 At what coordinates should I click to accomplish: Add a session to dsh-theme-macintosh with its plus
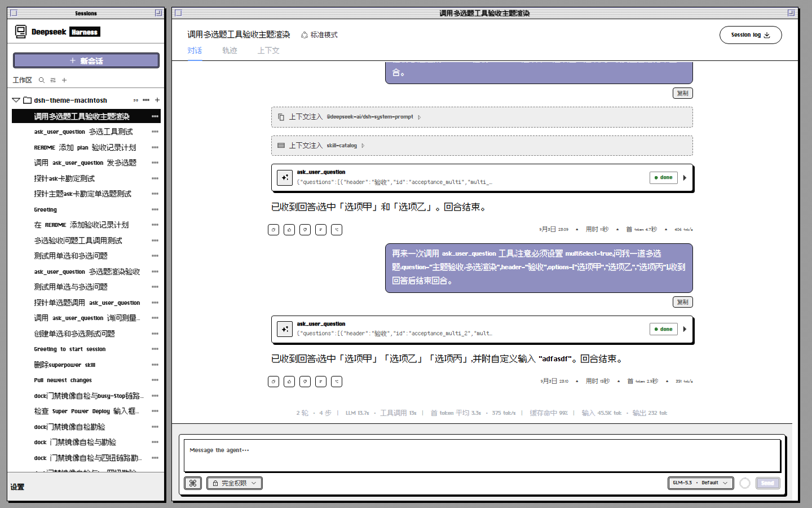tap(157, 100)
